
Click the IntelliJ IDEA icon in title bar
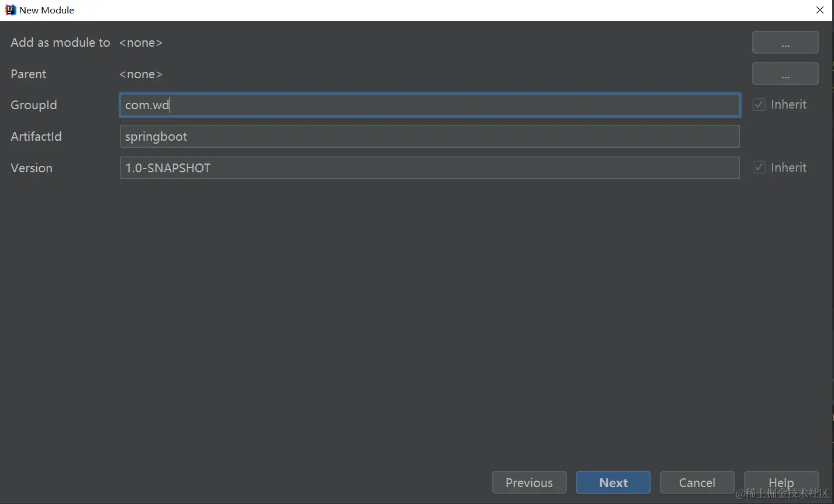(x=11, y=10)
